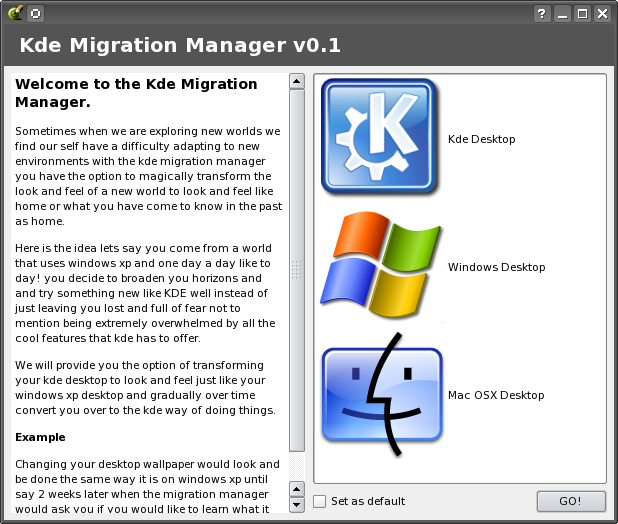Screen dimensions: 618x524
Task: Choose the Windows flag logo icon
Action: pos(380,264)
